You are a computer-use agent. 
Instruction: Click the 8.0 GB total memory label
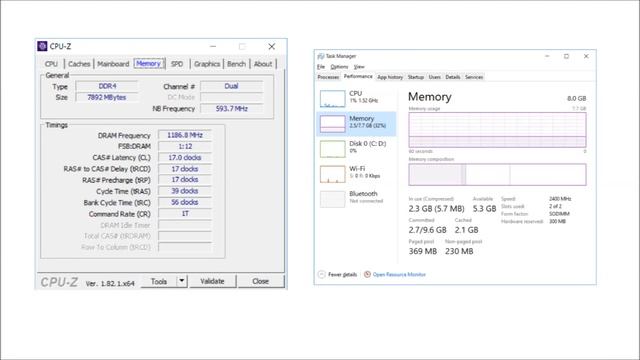(x=576, y=98)
